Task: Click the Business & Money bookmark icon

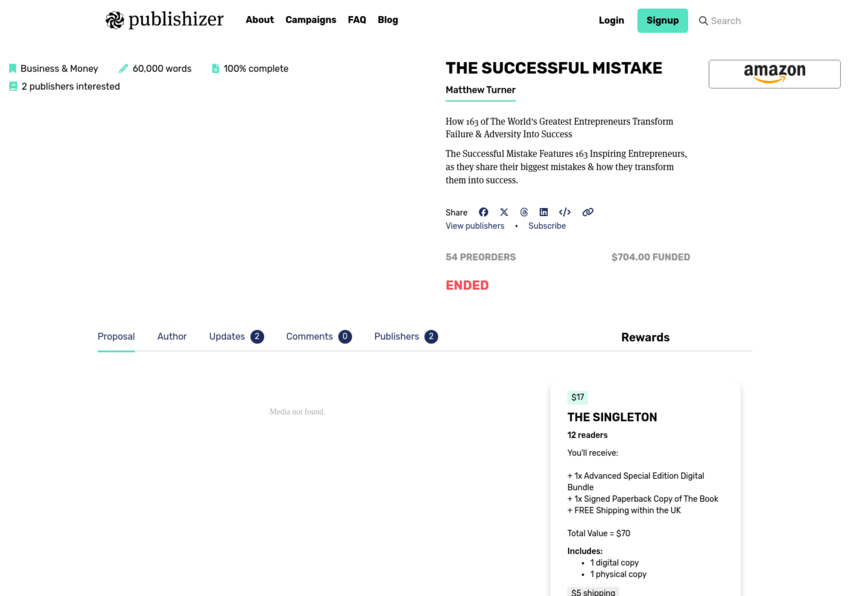Action: 12,68
